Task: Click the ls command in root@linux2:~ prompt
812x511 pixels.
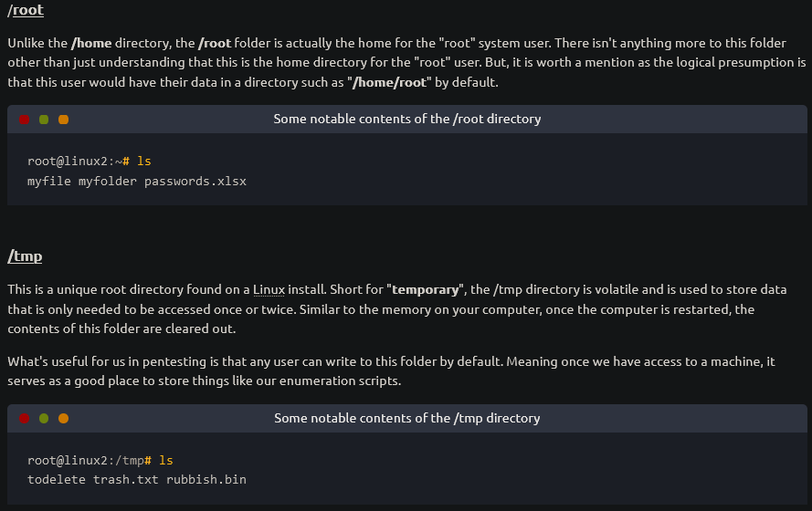Action: (144, 162)
